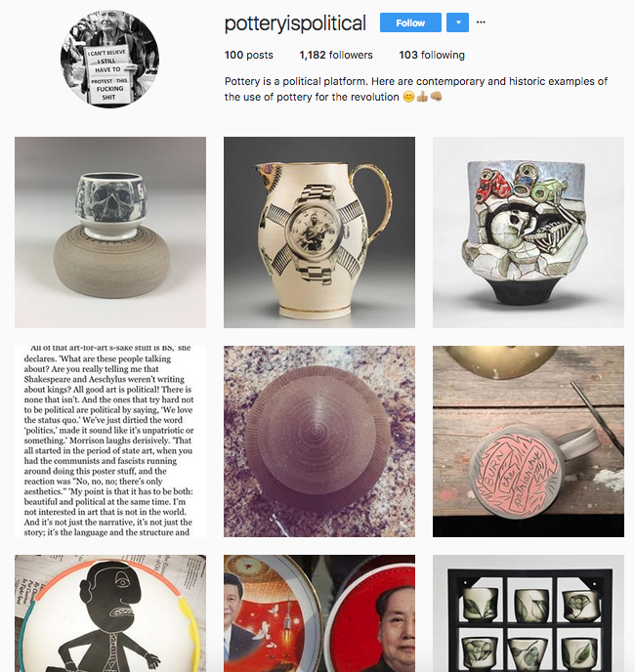Viewport: 635px width, 672px height.
Task: Open the three-dot options menu
Action: pos(481,22)
